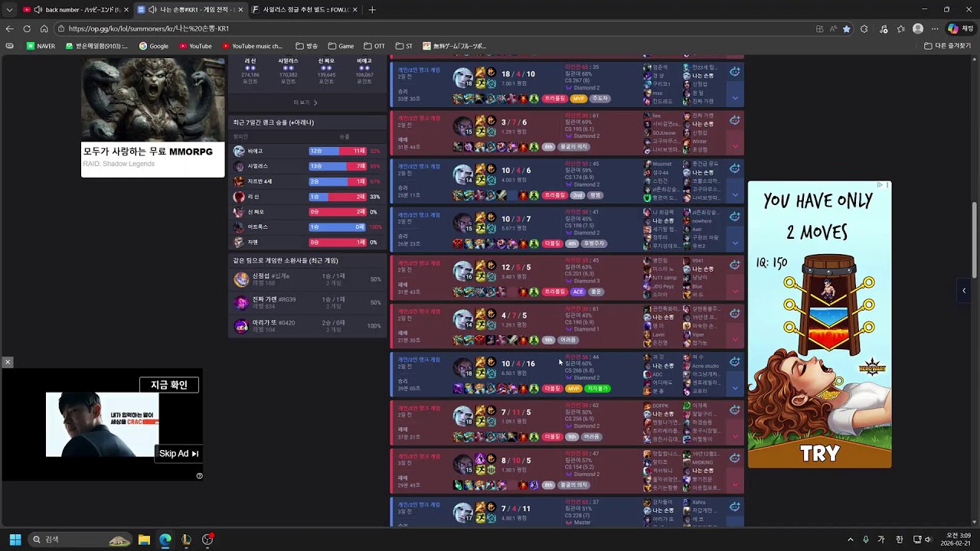The image size is (980, 551).
Task: Open File Explorer from the taskbar
Action: click(x=144, y=540)
